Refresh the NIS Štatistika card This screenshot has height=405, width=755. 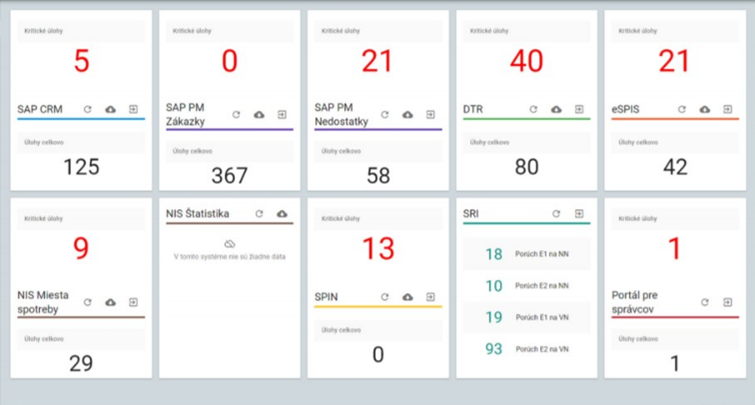pos(259,213)
